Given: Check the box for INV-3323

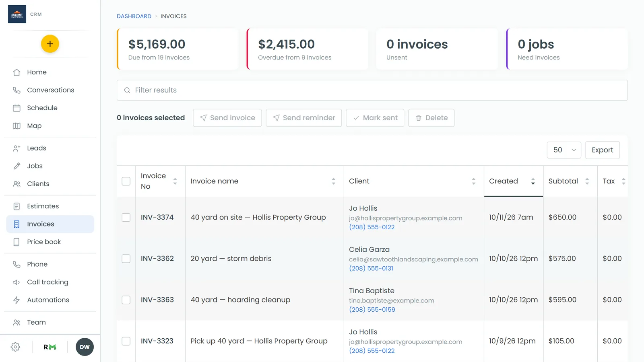Looking at the screenshot, I should [x=126, y=341].
